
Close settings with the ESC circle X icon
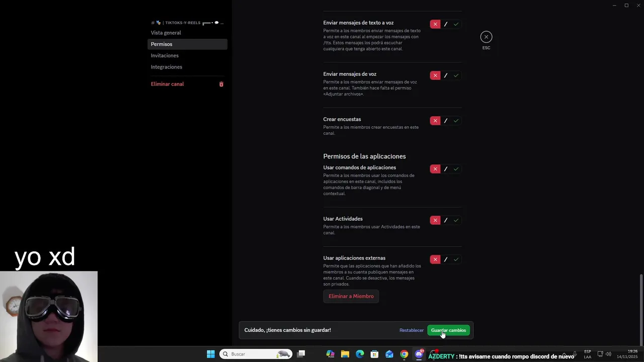(x=486, y=37)
